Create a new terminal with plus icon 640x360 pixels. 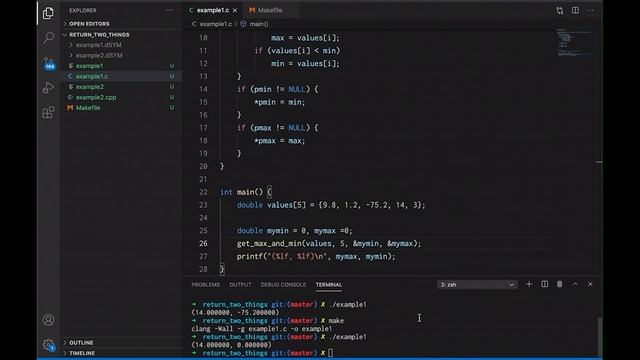[x=529, y=284]
